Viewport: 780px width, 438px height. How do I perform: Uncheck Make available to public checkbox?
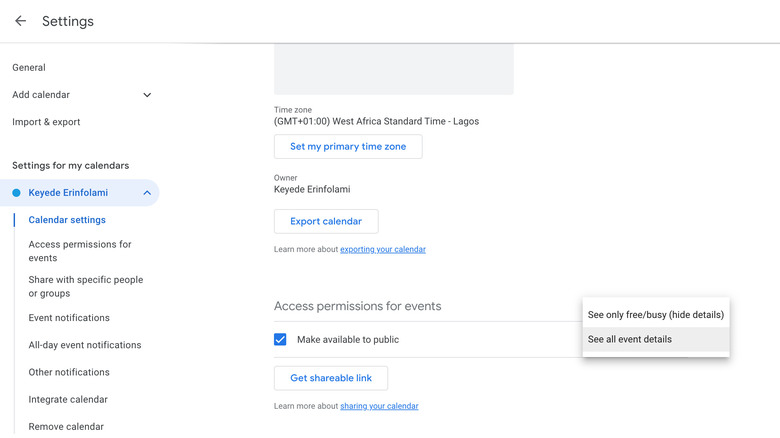pos(281,340)
